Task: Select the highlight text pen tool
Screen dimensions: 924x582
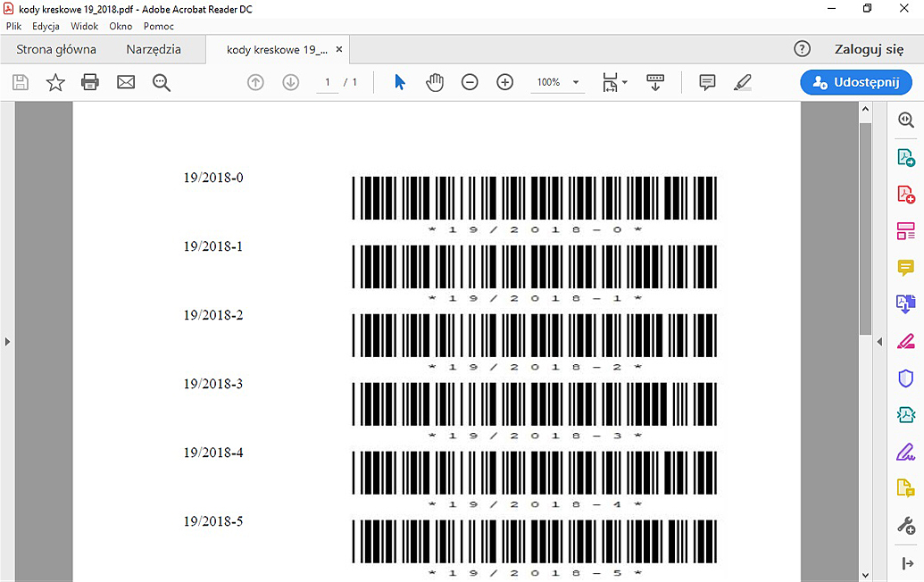Action: coord(743,82)
